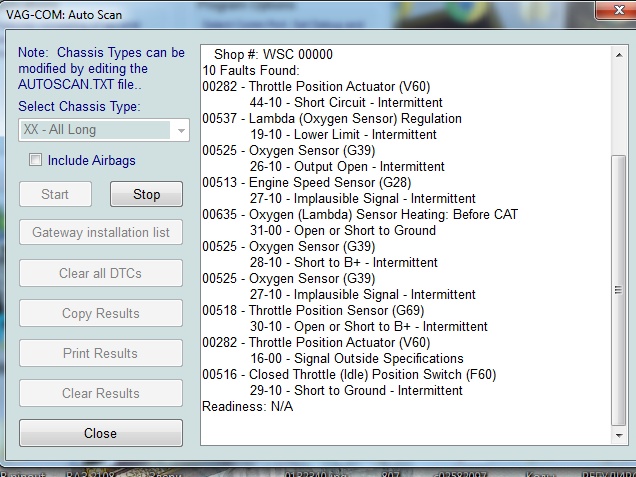Open the Select Chassis Type dropdown

(104, 130)
